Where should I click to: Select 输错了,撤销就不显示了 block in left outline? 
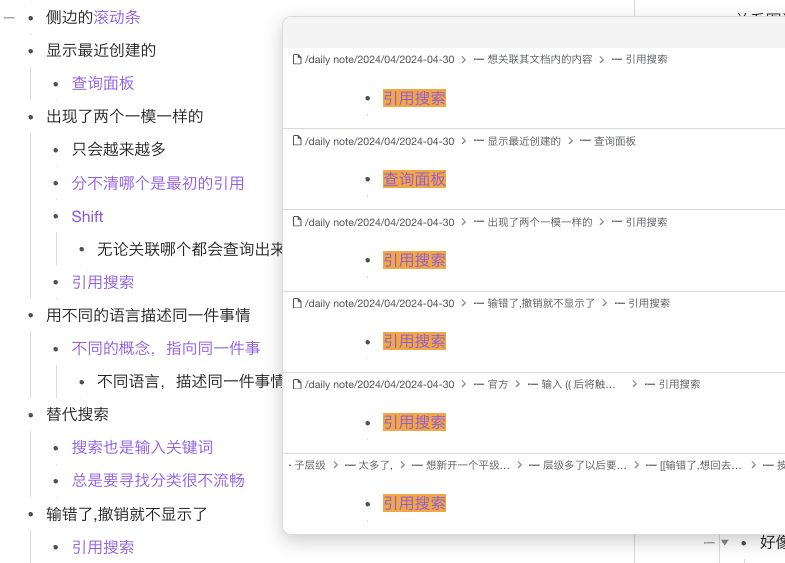[x=126, y=514]
